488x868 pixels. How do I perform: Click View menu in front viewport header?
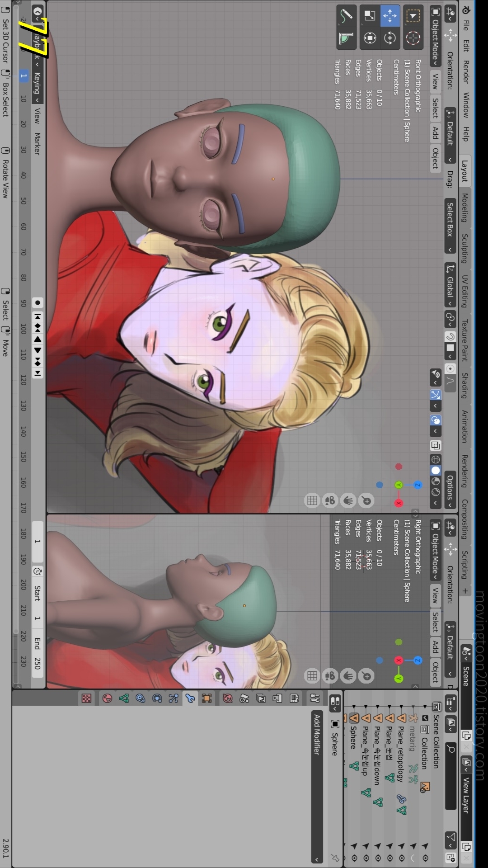pos(436,81)
